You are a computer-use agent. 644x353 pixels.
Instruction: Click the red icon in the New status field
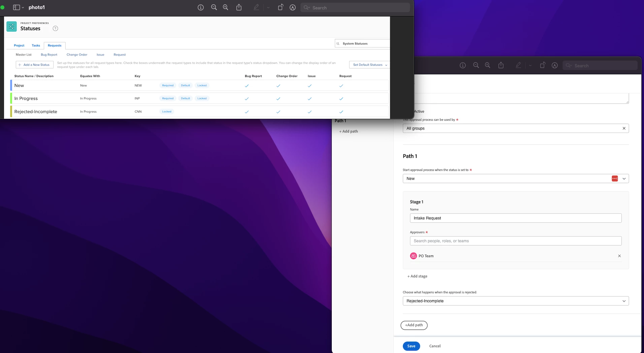point(615,179)
